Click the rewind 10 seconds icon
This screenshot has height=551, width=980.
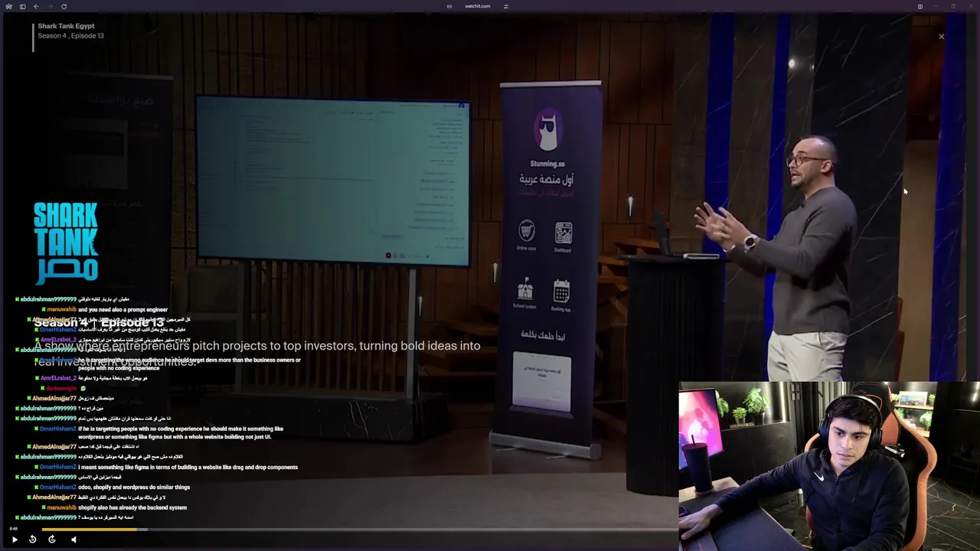[x=32, y=540]
